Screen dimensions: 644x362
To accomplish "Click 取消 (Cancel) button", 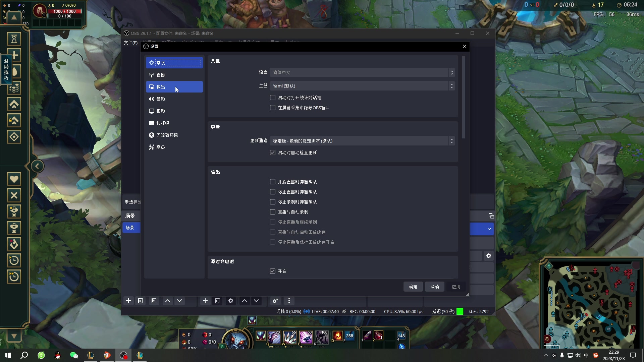I will pyautogui.click(x=434, y=287).
